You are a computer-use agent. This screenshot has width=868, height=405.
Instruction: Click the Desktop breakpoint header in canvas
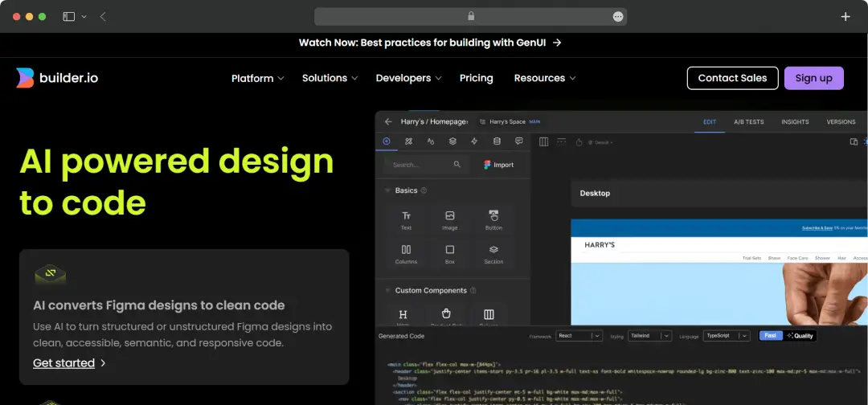tap(719, 193)
